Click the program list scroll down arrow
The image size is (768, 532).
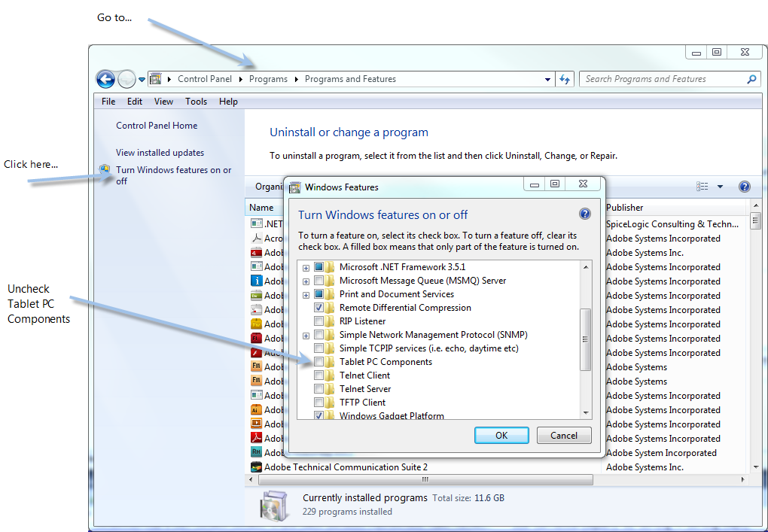click(756, 467)
